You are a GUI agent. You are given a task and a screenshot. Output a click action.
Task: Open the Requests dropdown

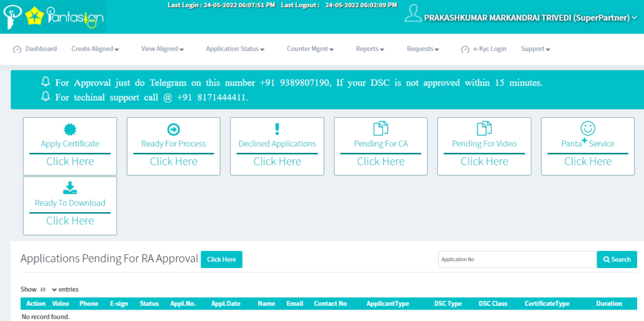423,49
